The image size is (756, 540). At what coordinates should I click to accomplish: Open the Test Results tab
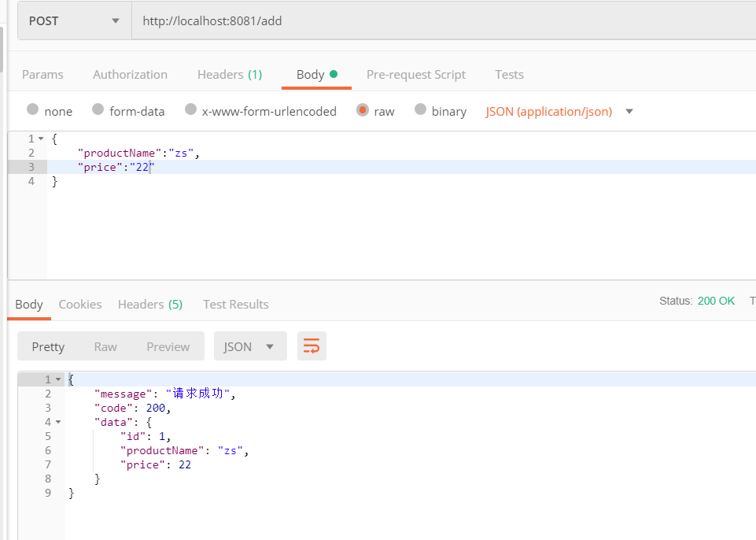235,304
